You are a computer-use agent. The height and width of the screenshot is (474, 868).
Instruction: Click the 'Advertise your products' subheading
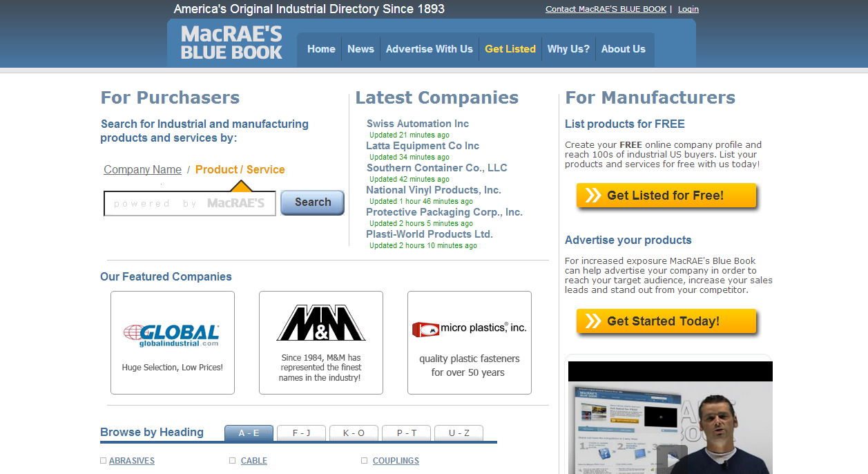click(628, 240)
